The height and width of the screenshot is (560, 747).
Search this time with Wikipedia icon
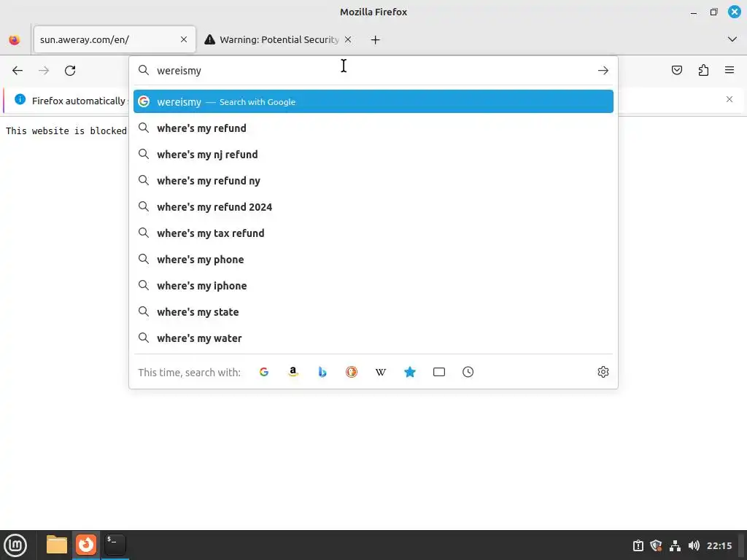click(381, 372)
